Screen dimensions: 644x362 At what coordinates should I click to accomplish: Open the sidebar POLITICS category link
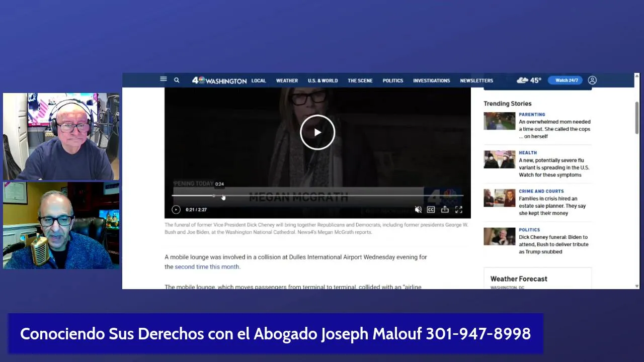pyautogui.click(x=529, y=230)
